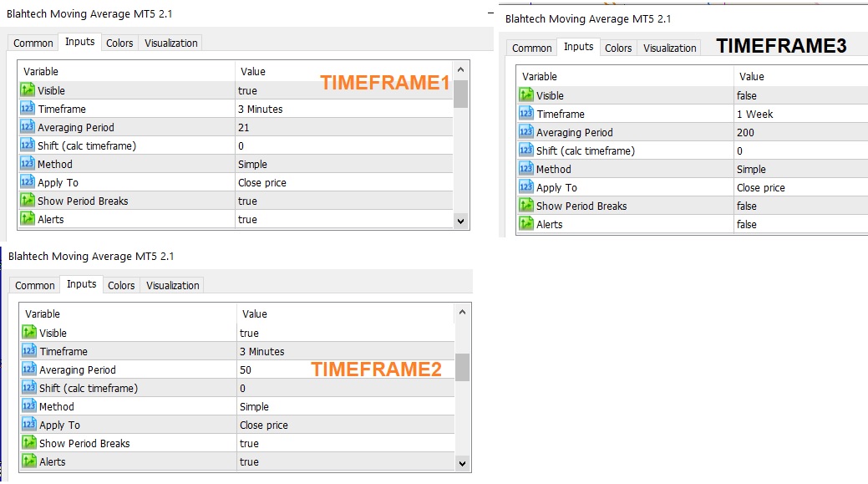Click Method row icon in top-left dialog
This screenshot has height=484, width=868.
pos(27,163)
